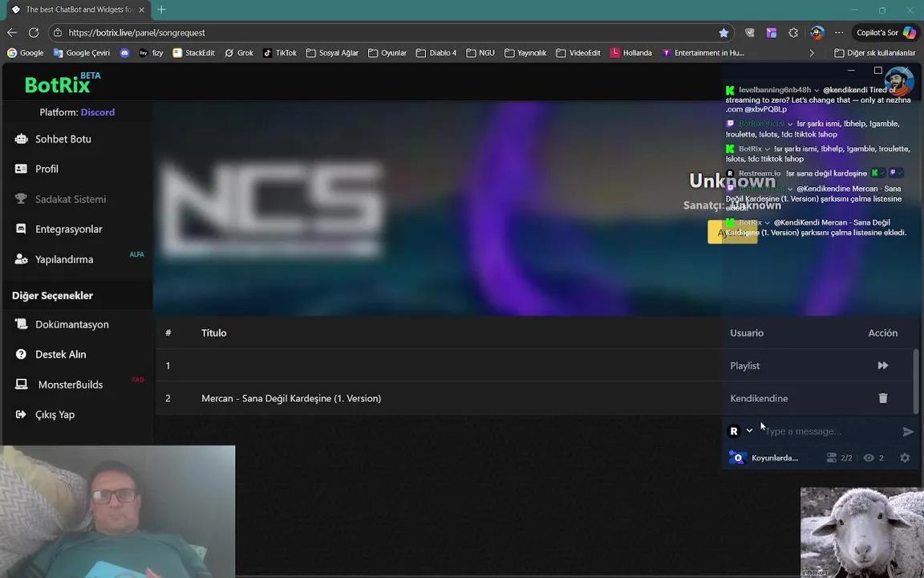Open a new browser tab
Image resolution: width=924 pixels, height=578 pixels.
161,10
